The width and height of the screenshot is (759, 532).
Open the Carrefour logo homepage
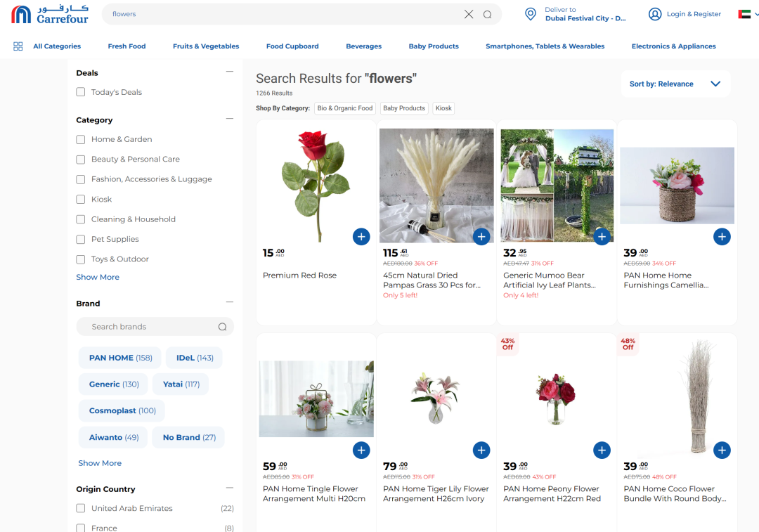point(50,15)
